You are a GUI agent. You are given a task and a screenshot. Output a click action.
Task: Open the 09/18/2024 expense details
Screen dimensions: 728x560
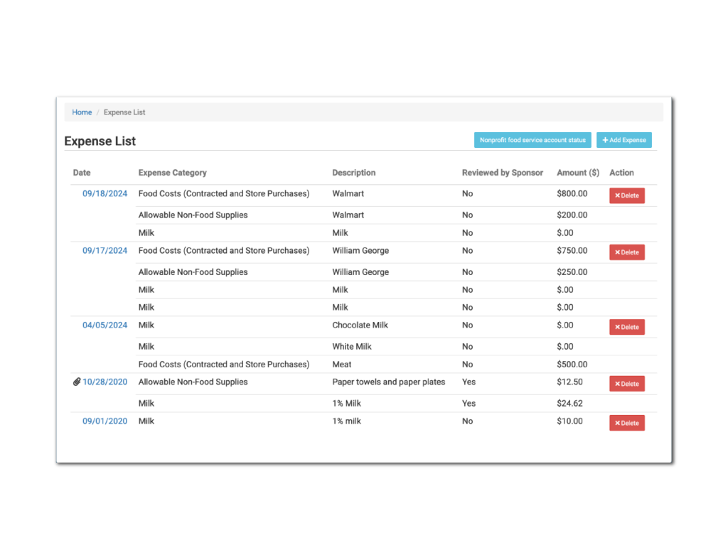point(105,193)
